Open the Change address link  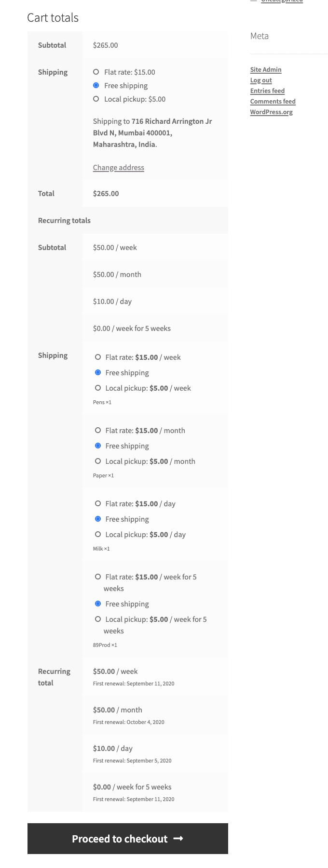click(x=118, y=167)
